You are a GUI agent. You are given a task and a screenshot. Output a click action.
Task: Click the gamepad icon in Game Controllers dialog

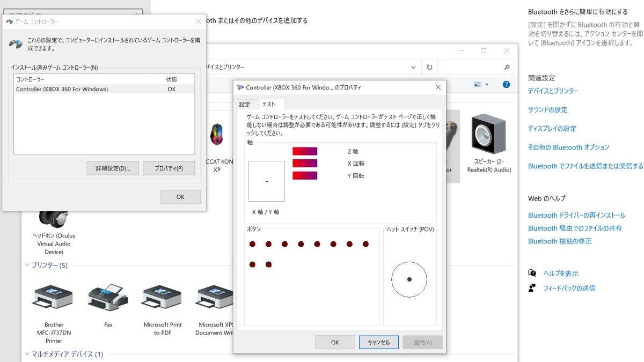click(16, 44)
